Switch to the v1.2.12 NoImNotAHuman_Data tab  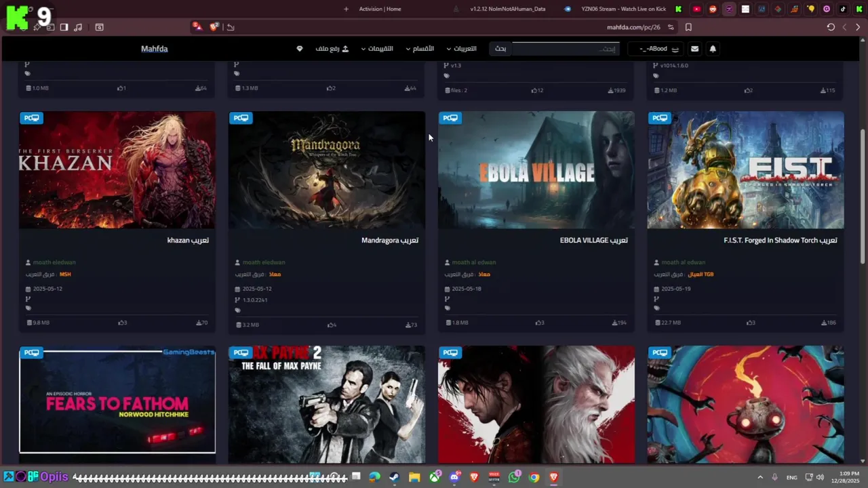tap(508, 9)
